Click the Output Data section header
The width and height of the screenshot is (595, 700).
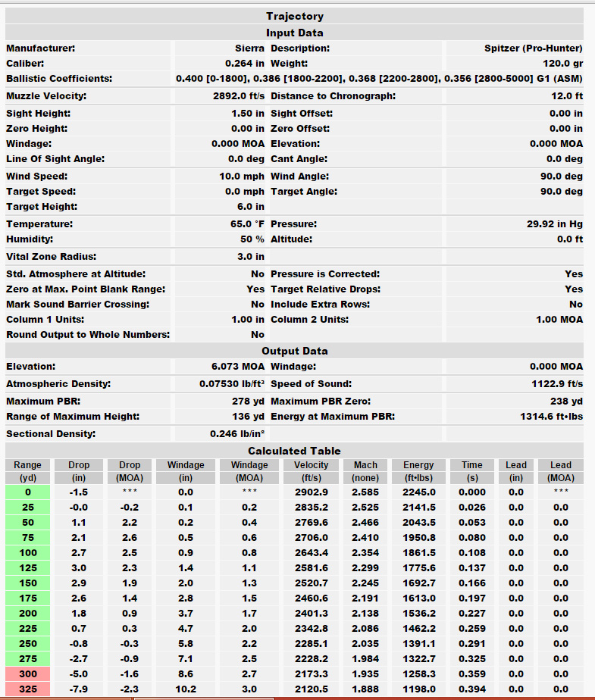[294, 351]
